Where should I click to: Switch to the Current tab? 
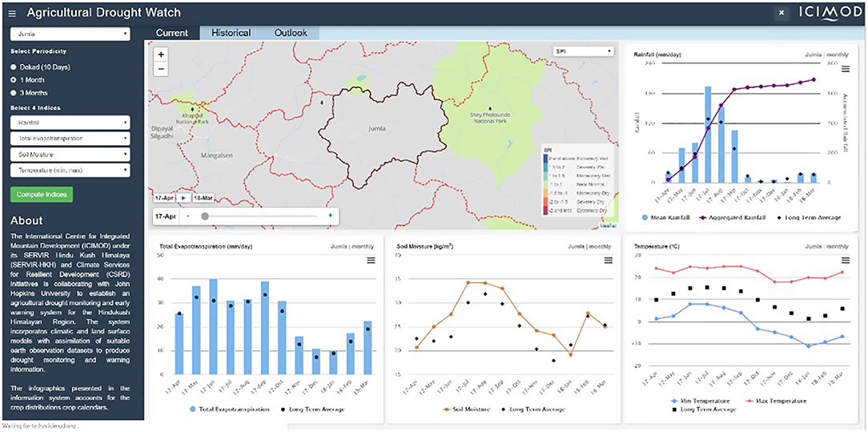pyautogui.click(x=171, y=33)
